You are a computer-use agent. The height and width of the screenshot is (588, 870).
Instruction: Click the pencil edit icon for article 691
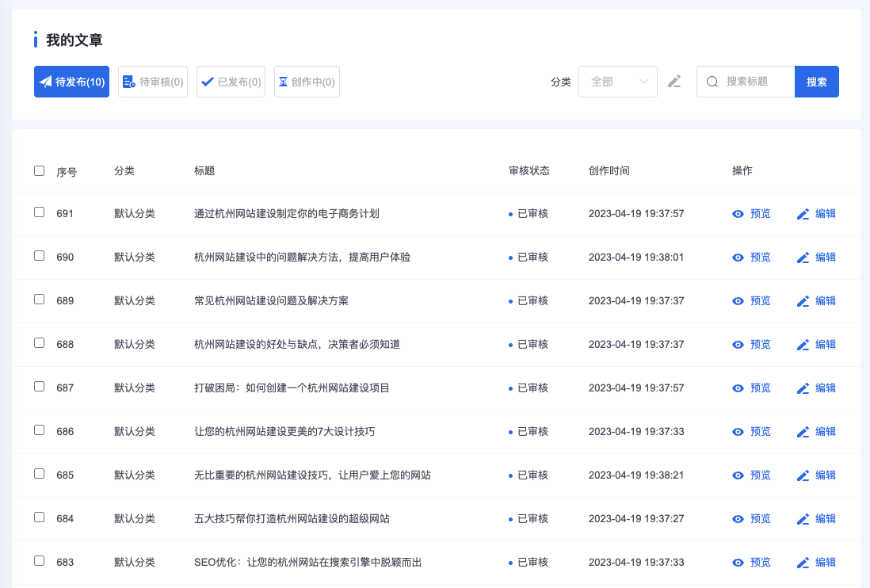point(803,214)
